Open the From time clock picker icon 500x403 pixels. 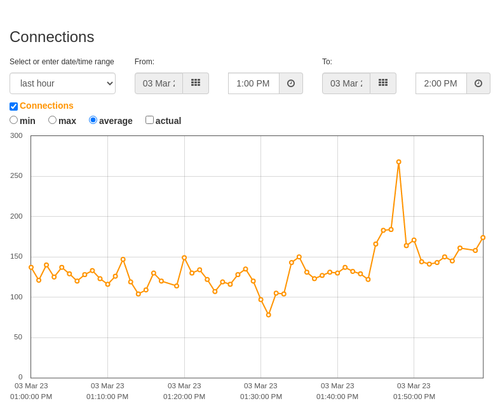pos(291,83)
